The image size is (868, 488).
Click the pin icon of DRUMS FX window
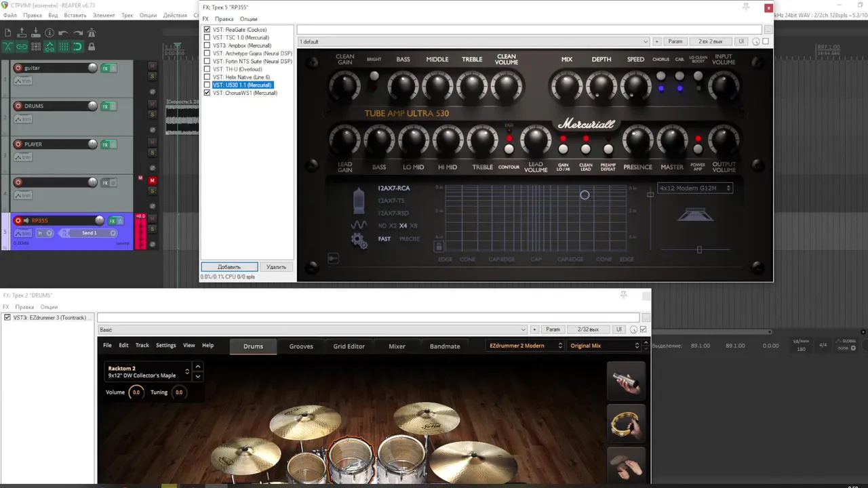click(x=623, y=295)
